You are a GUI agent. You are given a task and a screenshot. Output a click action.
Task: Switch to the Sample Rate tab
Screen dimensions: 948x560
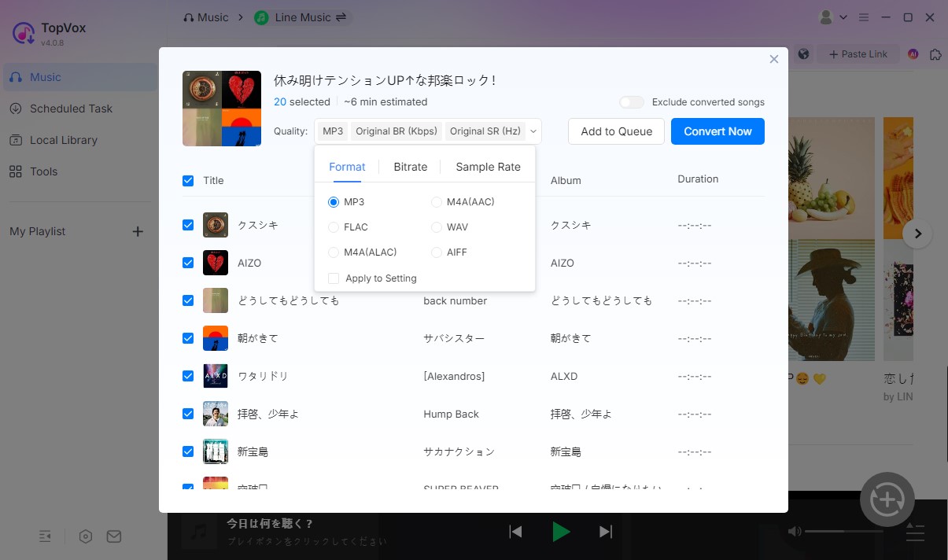tap(489, 167)
